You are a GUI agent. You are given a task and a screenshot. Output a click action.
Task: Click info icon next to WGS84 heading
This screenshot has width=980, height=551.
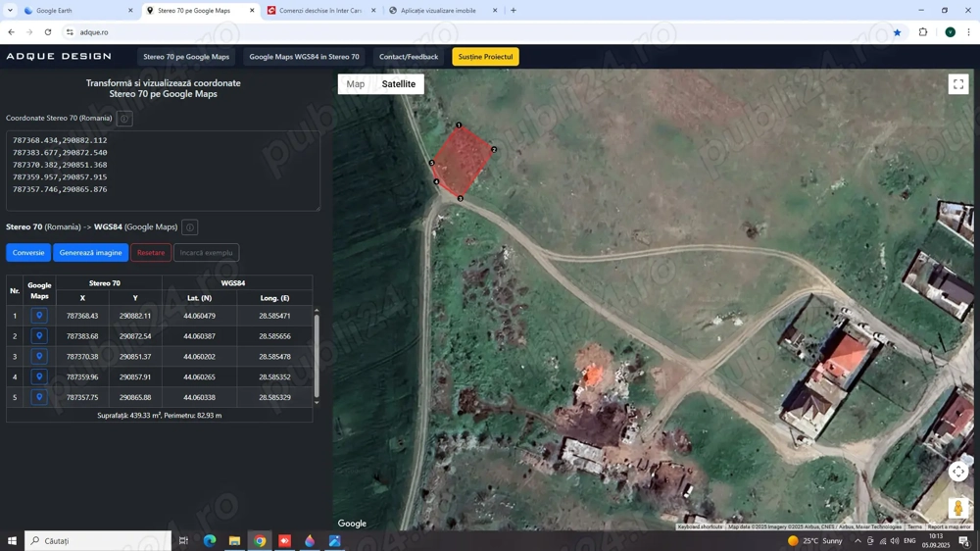[190, 227]
